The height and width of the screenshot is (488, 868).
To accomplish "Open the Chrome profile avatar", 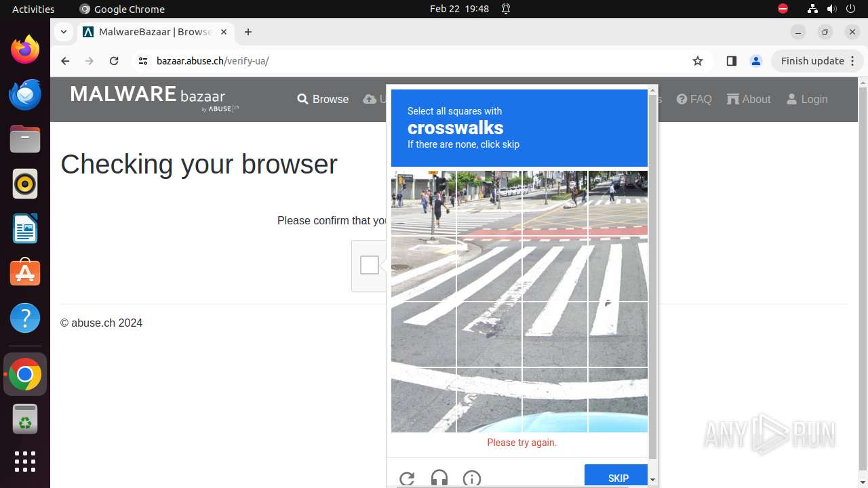I will (x=756, y=61).
